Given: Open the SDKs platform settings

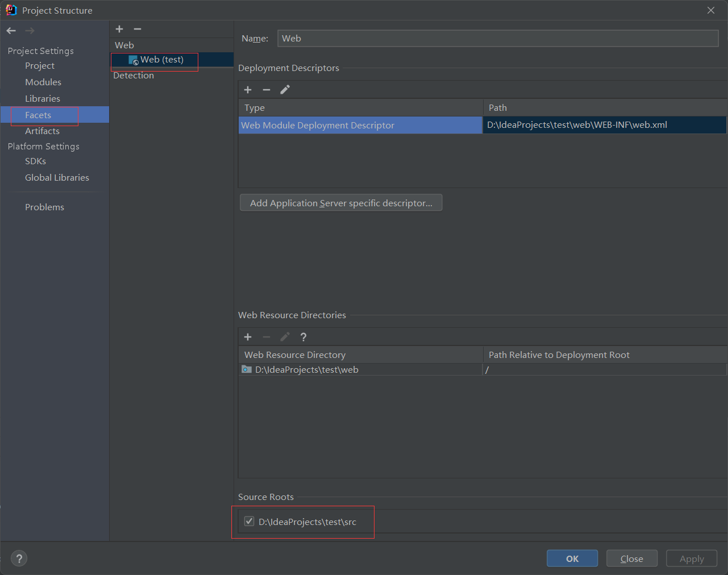Looking at the screenshot, I should [35, 161].
